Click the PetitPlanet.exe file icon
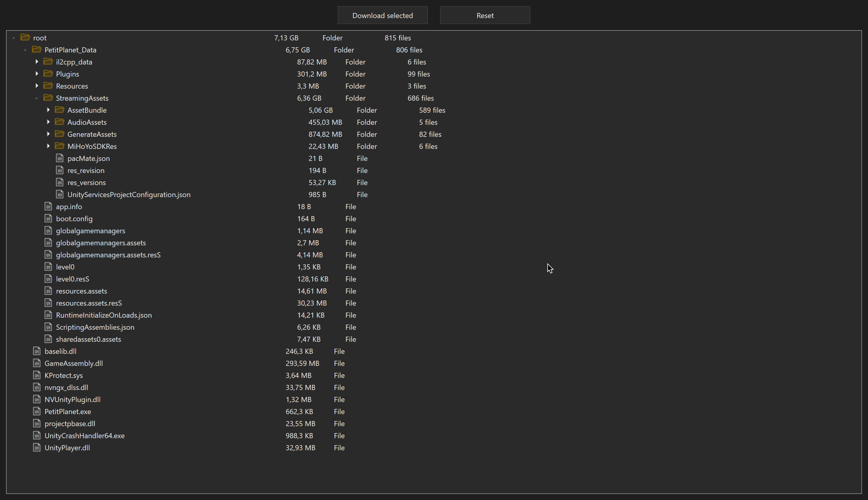The height and width of the screenshot is (500, 868). [37, 411]
